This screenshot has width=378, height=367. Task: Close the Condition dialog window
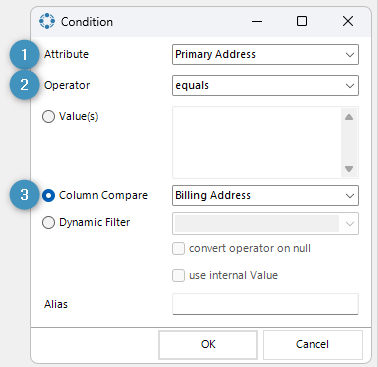point(348,21)
